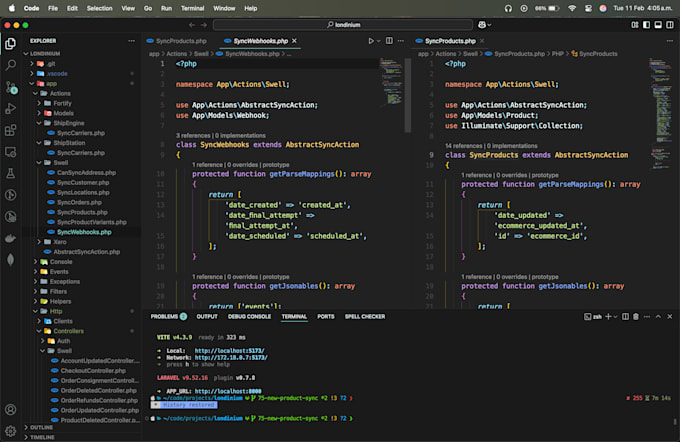Viewport: 680px width, 442px height.
Task: Close the bottom panel
Action: point(670,317)
